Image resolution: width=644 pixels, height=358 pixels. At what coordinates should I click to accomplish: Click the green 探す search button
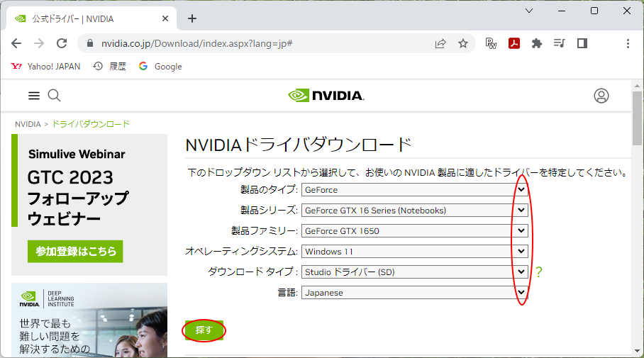pyautogui.click(x=204, y=330)
